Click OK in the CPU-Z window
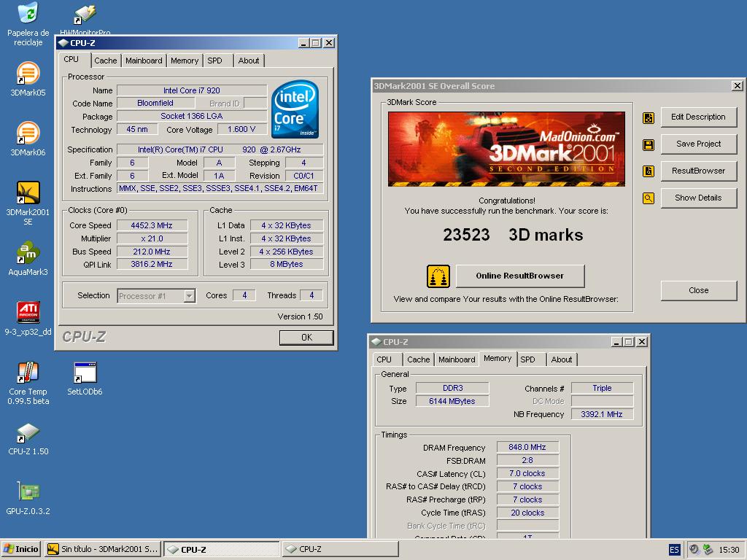Image resolution: width=747 pixels, height=560 pixels. point(306,338)
